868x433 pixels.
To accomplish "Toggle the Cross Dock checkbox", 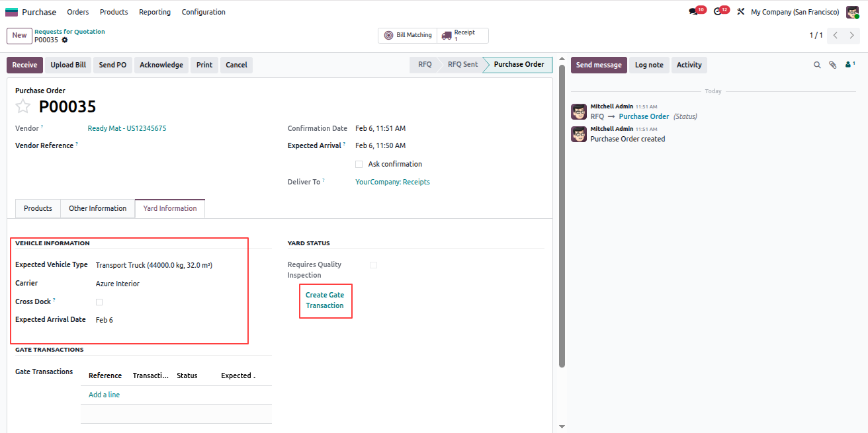I will click(x=99, y=302).
